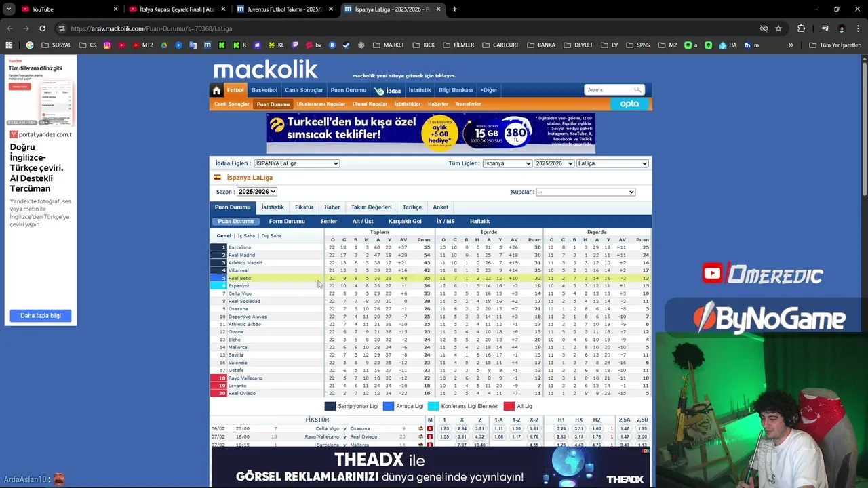The height and width of the screenshot is (488, 868).
Task: Show more bookmarks with the double chevron
Action: click(x=791, y=45)
